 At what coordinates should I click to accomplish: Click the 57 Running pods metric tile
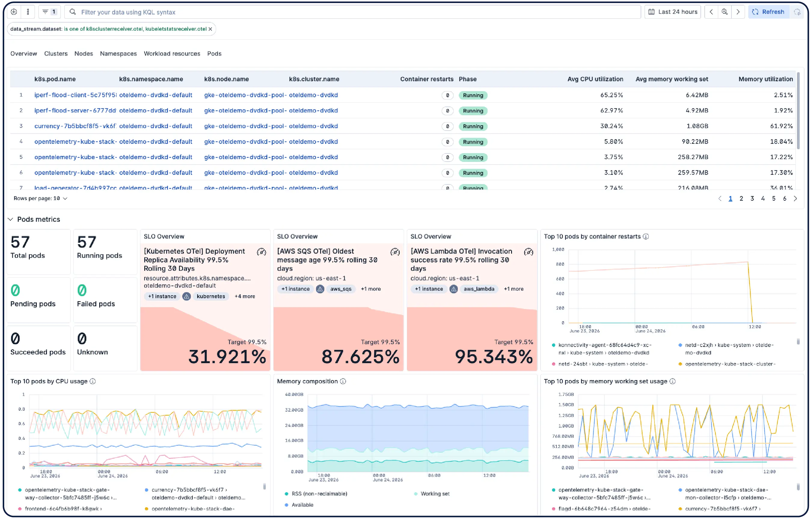coord(105,252)
